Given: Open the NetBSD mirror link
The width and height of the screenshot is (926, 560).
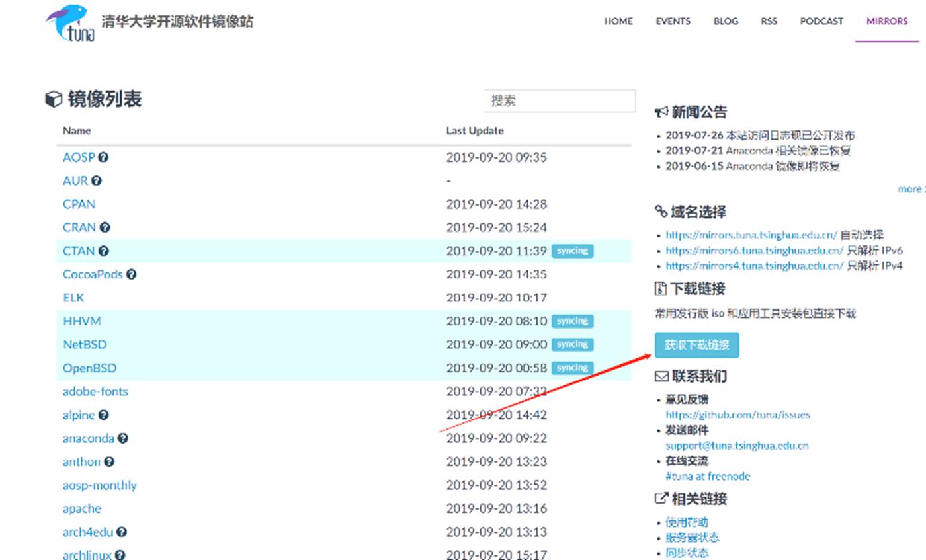Looking at the screenshot, I should [x=85, y=344].
